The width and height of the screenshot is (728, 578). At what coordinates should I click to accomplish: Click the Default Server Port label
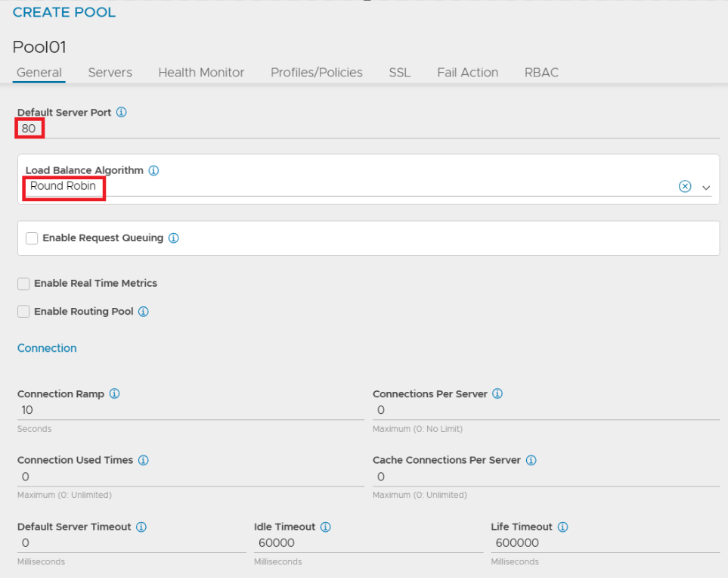tap(64, 113)
